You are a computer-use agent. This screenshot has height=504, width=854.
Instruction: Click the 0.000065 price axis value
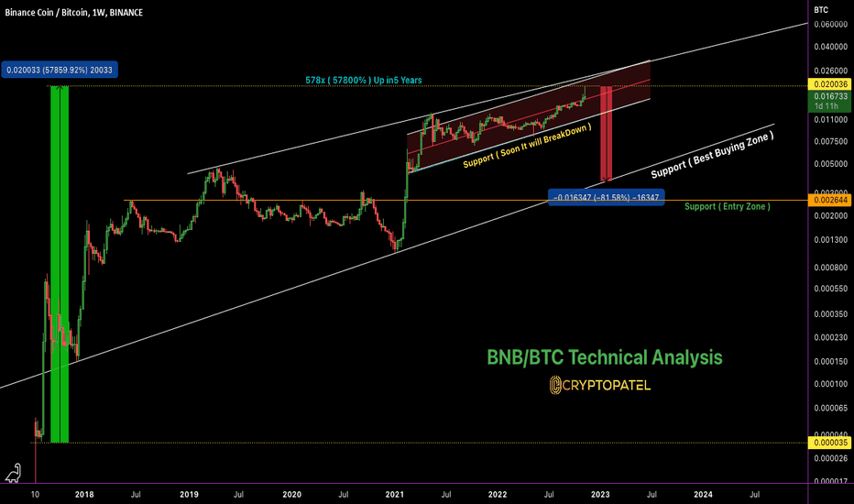830,408
